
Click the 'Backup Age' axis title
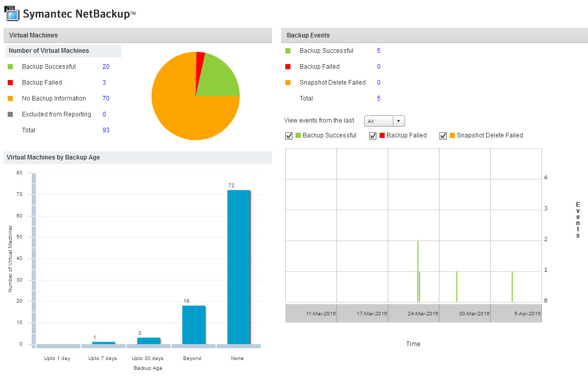(x=148, y=368)
